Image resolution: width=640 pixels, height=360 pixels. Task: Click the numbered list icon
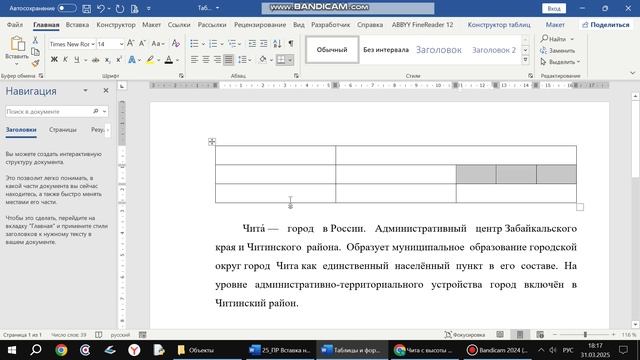point(213,43)
